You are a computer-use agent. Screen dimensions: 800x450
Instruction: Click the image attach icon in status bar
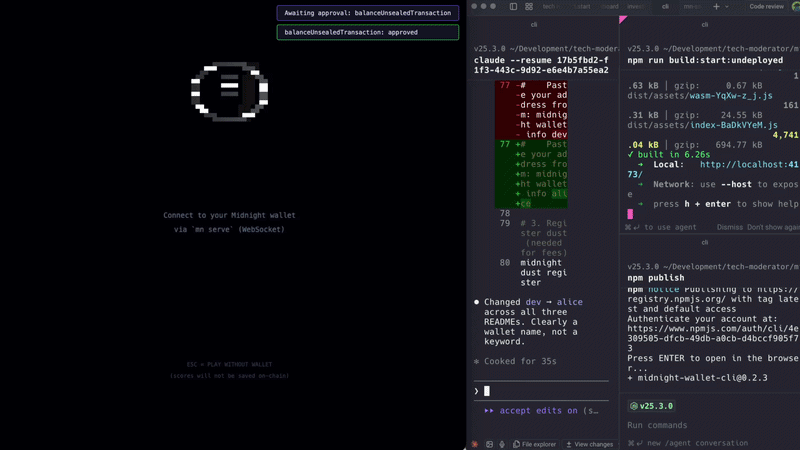(489, 444)
